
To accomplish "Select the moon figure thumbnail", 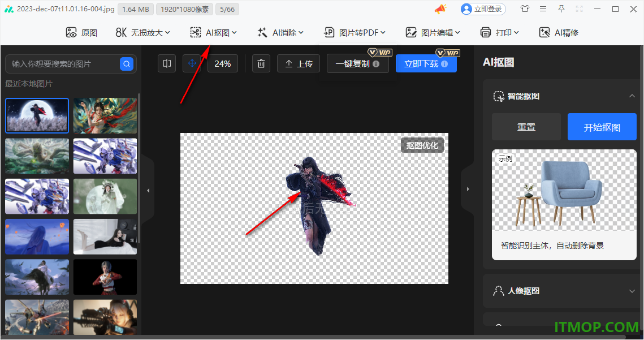I will [x=37, y=115].
